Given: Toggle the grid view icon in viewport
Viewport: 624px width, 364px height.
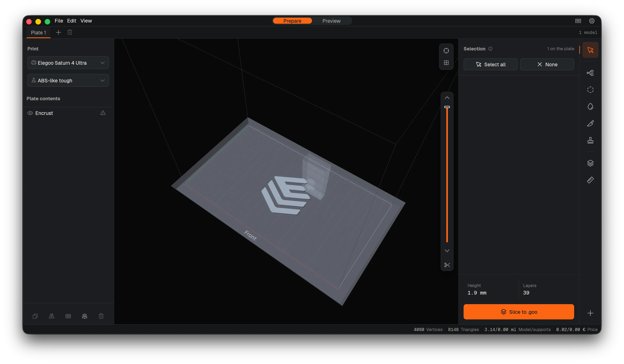Looking at the screenshot, I should pos(446,63).
